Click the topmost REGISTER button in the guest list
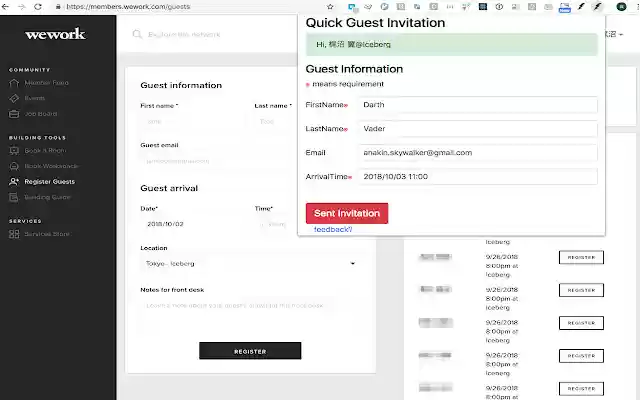The height and width of the screenshot is (400, 640). click(x=581, y=258)
